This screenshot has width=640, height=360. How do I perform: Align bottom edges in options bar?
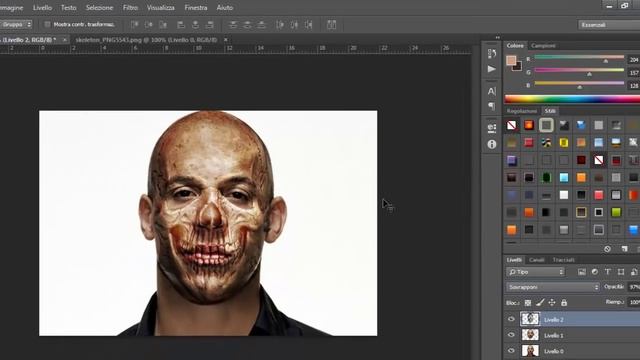click(x=163, y=25)
